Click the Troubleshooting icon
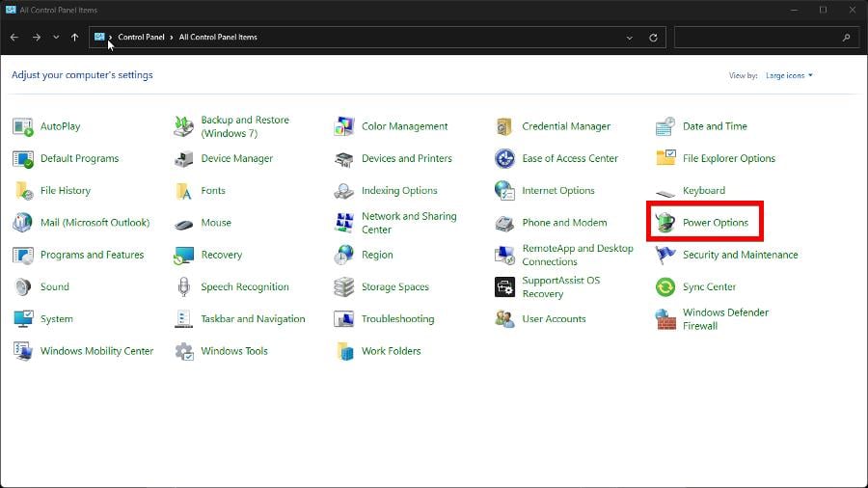Viewport: 868px width, 488px height. pyautogui.click(x=344, y=319)
